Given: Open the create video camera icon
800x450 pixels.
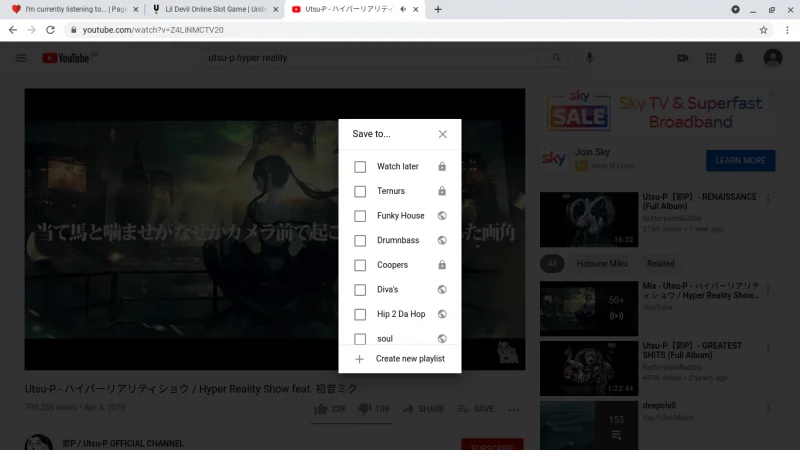Looking at the screenshot, I should coord(683,58).
